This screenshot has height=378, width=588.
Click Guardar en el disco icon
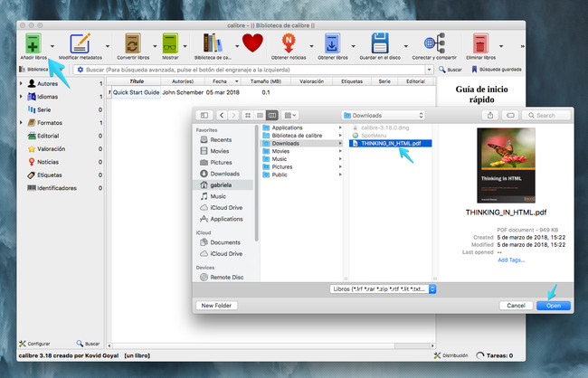coord(380,43)
